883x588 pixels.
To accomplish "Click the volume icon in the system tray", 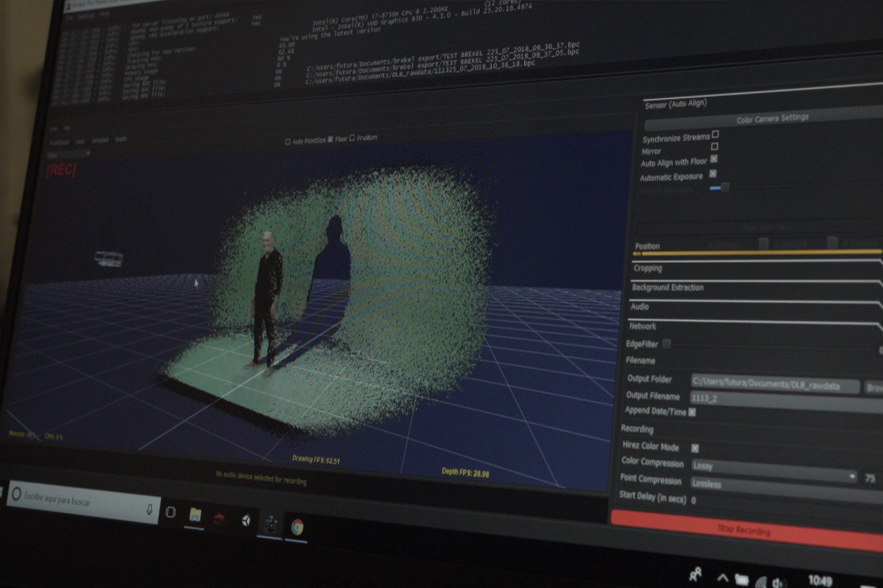I will pos(778,582).
